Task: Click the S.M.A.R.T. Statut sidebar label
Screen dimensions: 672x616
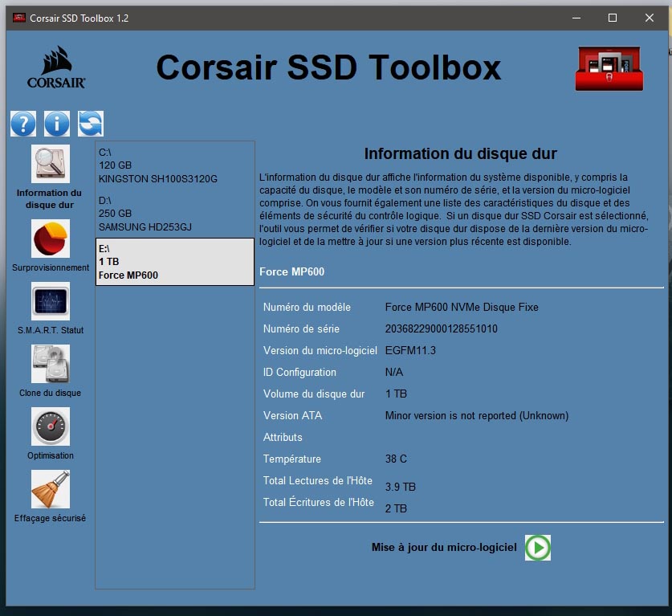Action: 51,330
